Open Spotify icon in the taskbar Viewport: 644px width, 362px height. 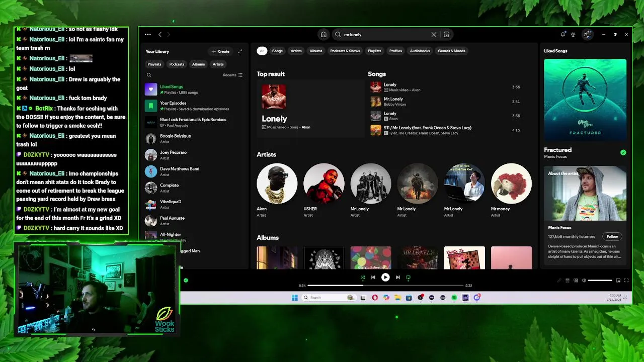pos(454,298)
